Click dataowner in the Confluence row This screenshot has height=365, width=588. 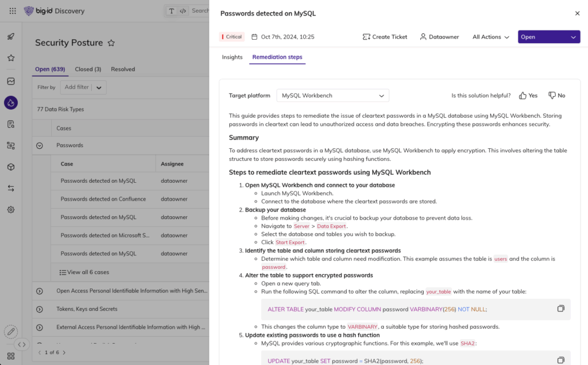coord(174,199)
